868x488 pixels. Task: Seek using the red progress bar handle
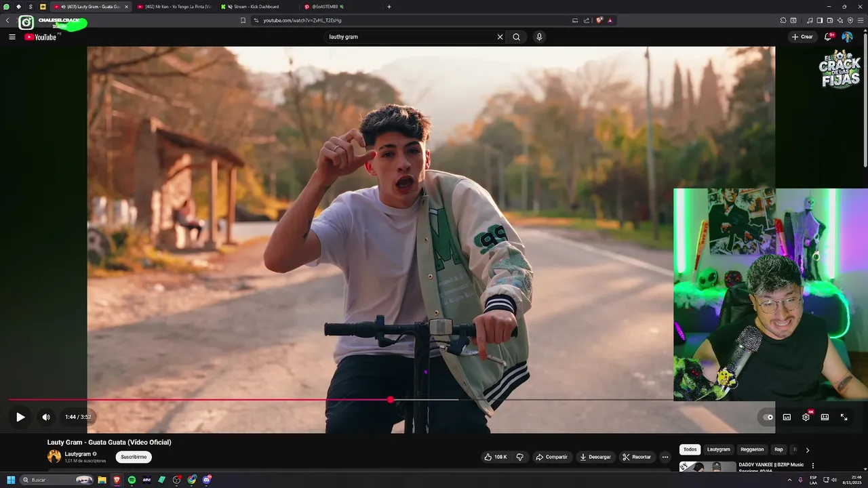(391, 400)
